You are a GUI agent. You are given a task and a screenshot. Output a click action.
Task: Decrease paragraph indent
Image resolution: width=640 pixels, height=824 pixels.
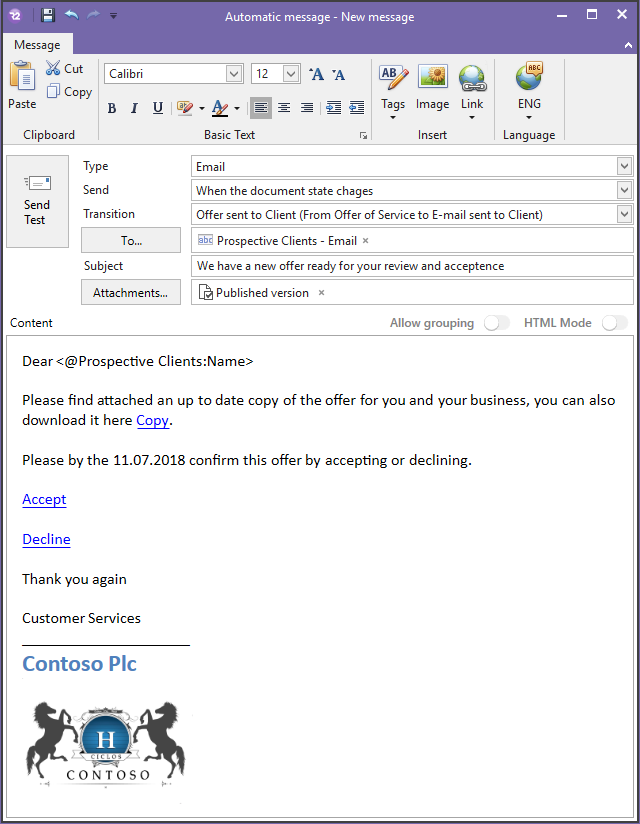(x=356, y=108)
